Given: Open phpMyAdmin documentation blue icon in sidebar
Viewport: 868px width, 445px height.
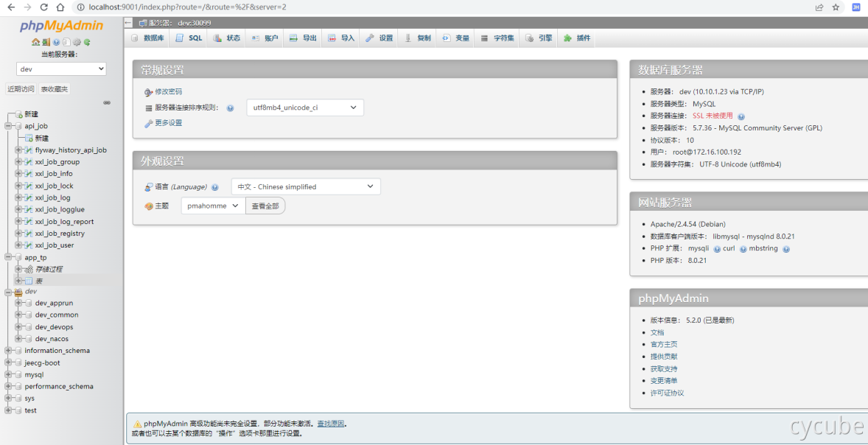Looking at the screenshot, I should (56, 42).
